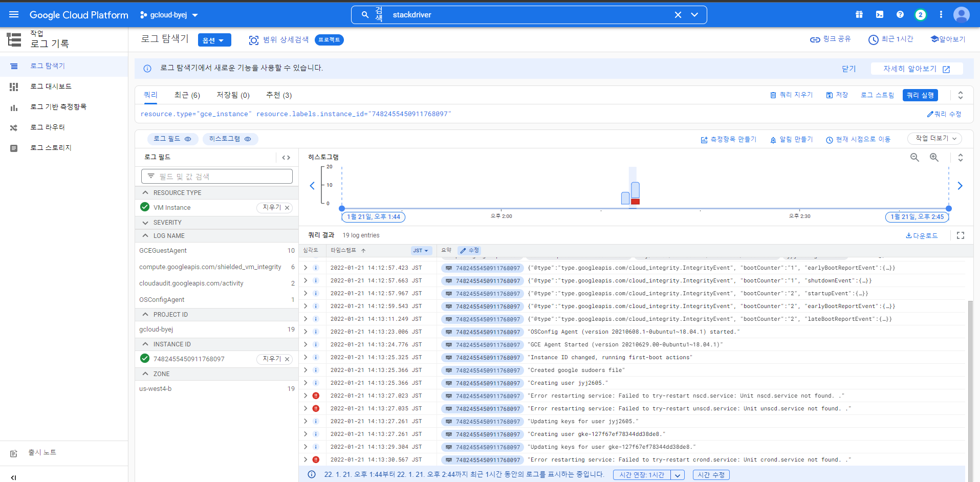Run the query with 쿼리 실행

tap(920, 95)
